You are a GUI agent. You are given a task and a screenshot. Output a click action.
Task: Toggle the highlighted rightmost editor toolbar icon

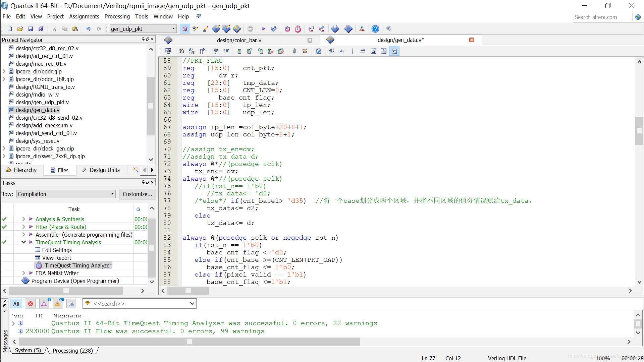394,51
